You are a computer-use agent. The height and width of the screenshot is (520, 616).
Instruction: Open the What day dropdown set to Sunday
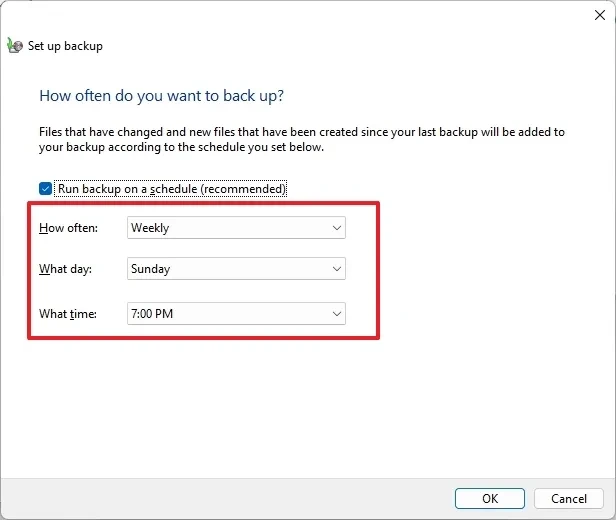pos(236,269)
